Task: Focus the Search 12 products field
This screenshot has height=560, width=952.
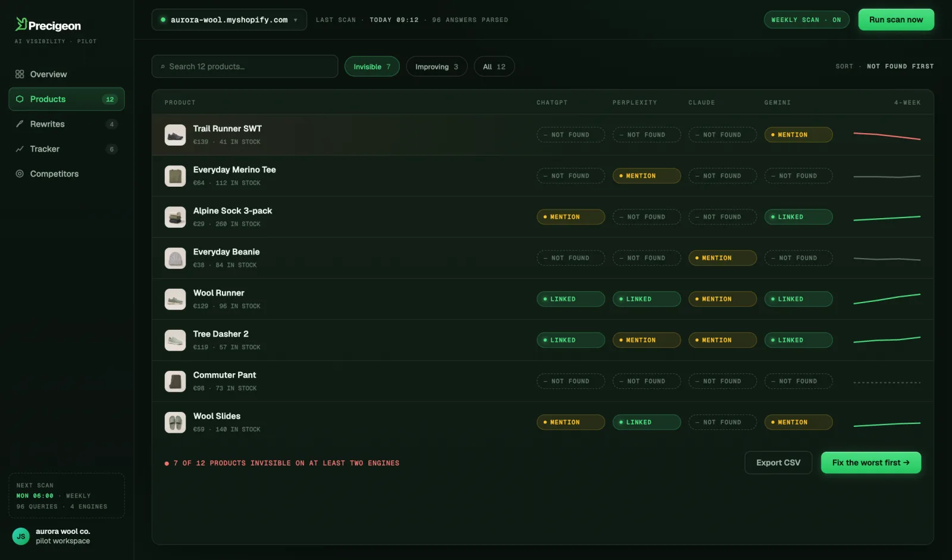Action: coord(245,67)
